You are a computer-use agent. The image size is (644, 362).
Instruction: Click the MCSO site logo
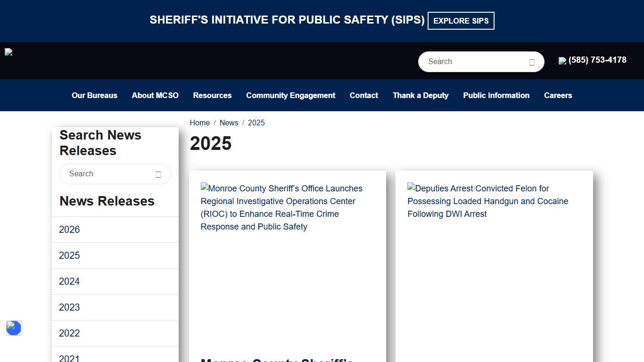8,52
